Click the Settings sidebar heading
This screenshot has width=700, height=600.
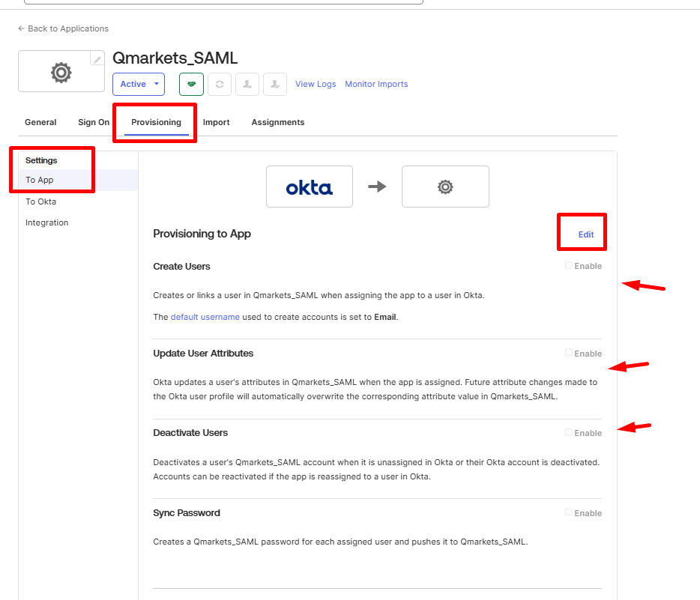pyautogui.click(x=41, y=160)
